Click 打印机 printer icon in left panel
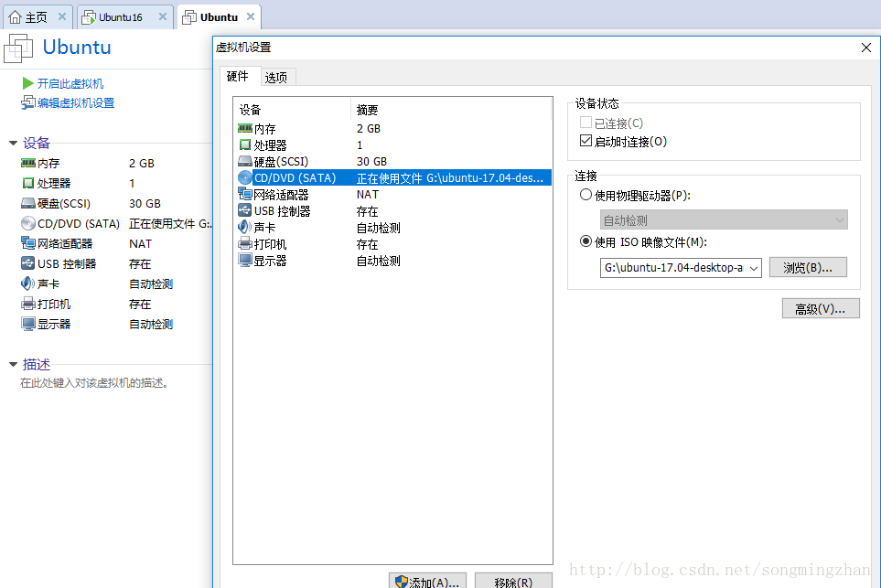Viewport: 881px width, 588px height. 28,304
